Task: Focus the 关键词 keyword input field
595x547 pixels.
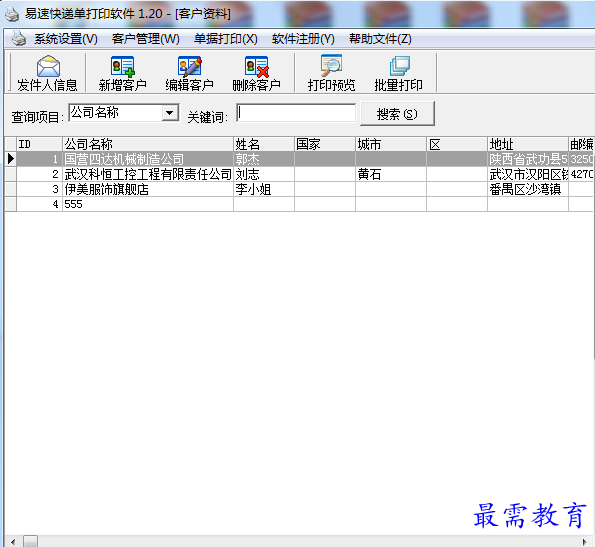Action: [x=296, y=113]
